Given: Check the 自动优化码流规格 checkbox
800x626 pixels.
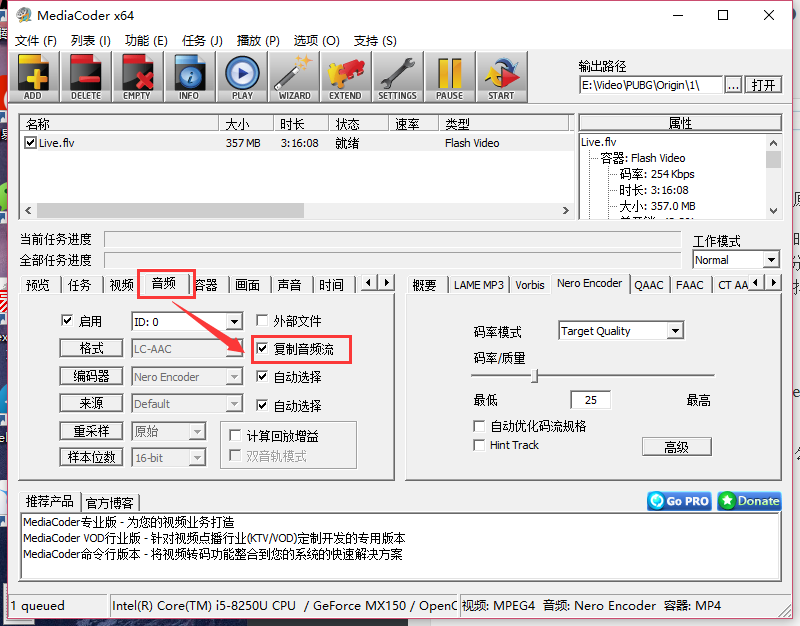Looking at the screenshot, I should coord(479,426).
